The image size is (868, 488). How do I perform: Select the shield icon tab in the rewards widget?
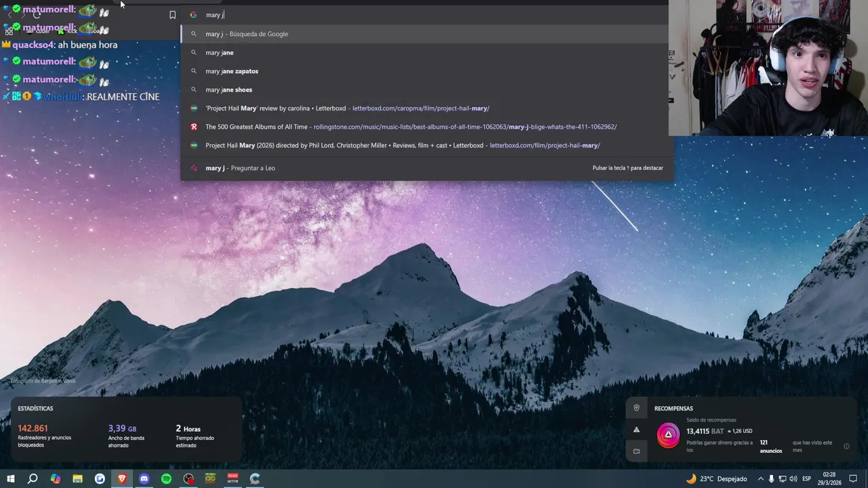(x=636, y=408)
